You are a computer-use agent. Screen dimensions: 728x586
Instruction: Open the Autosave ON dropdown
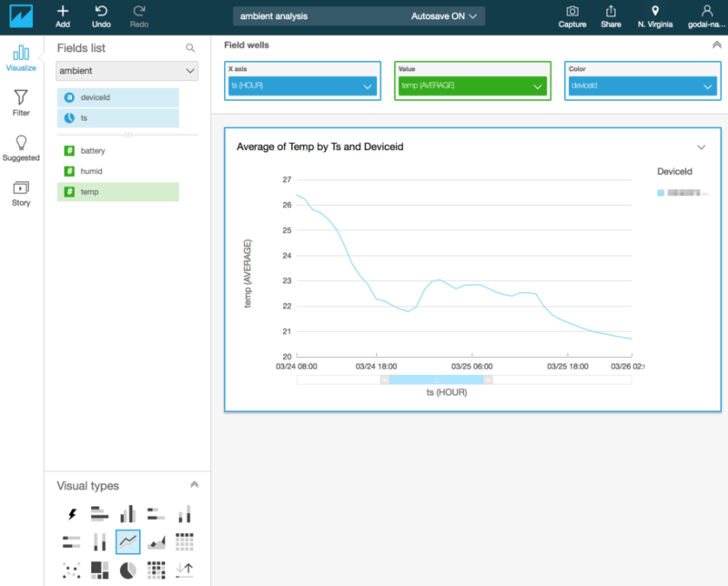[443, 16]
